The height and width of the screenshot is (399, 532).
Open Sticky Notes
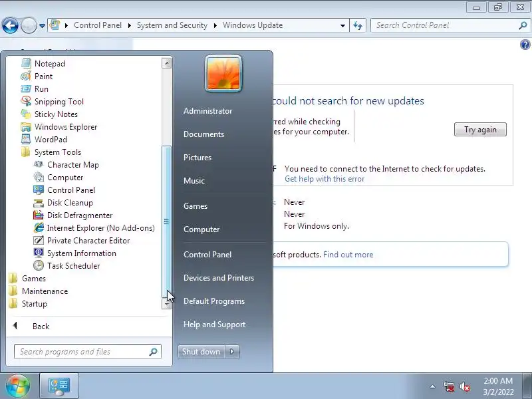(49, 114)
